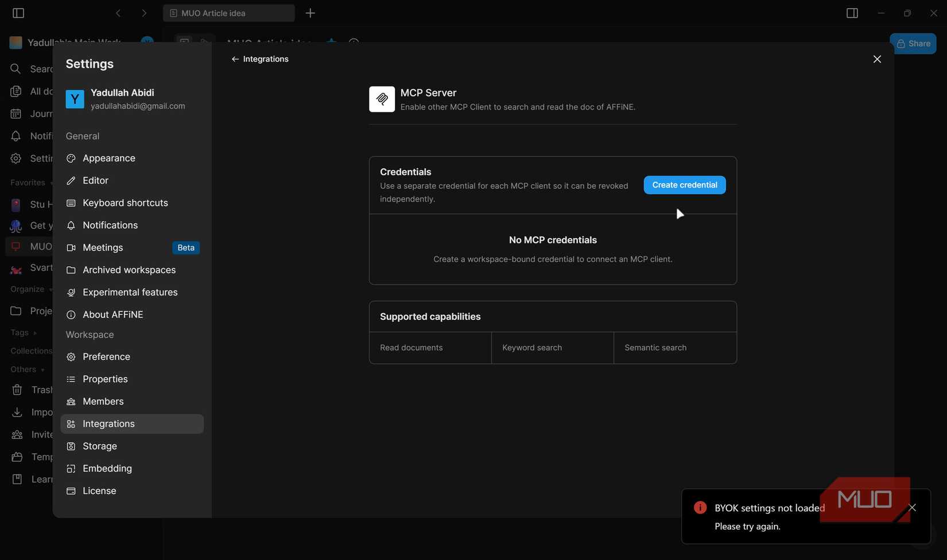Click the MCP Server logo icon

tap(382, 99)
